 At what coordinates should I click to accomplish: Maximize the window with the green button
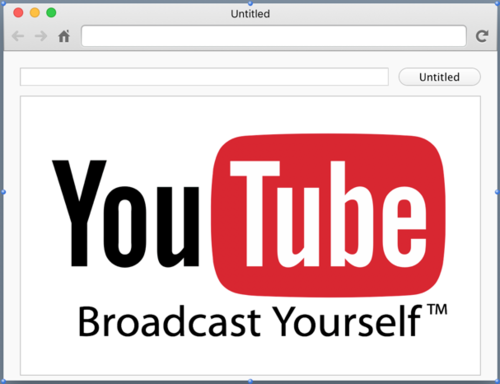point(51,13)
